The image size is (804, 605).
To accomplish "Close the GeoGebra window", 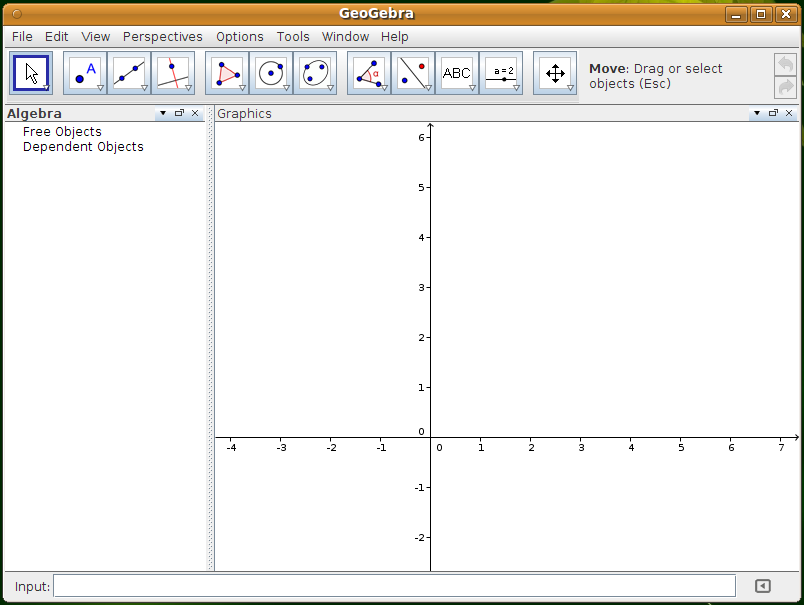I will click(786, 14).
